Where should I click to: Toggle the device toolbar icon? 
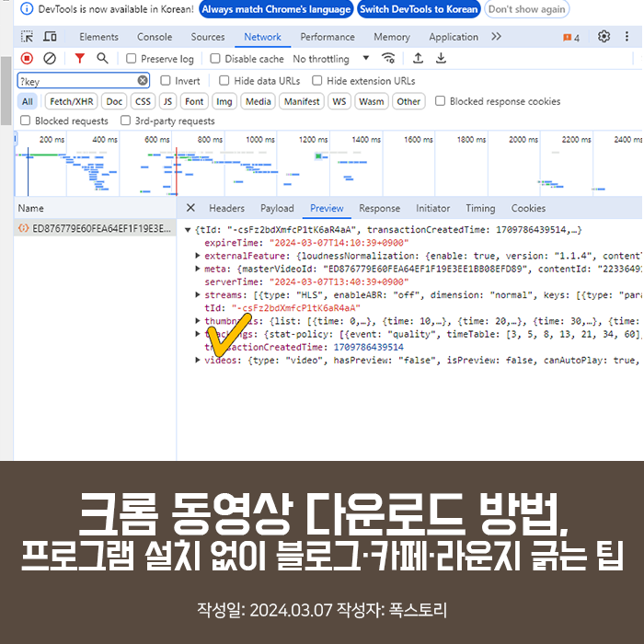pos(50,37)
